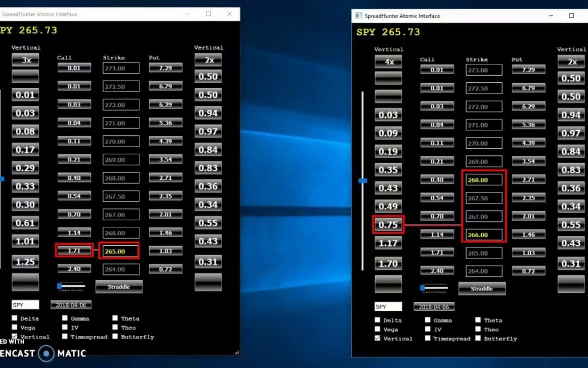Viewport: 588px width, 368px height.
Task: Open the 2018-04-06 expiry date in right window
Action: [x=434, y=306]
